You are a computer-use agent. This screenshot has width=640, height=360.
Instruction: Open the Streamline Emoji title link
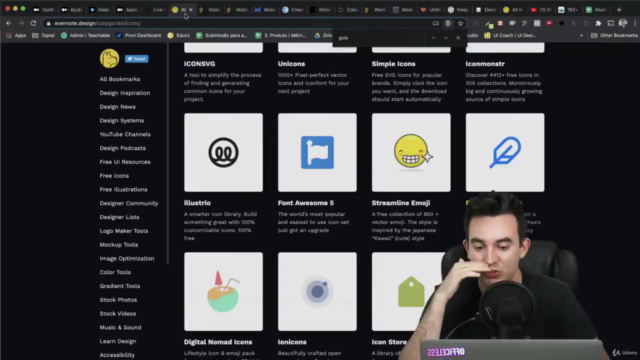tap(401, 203)
